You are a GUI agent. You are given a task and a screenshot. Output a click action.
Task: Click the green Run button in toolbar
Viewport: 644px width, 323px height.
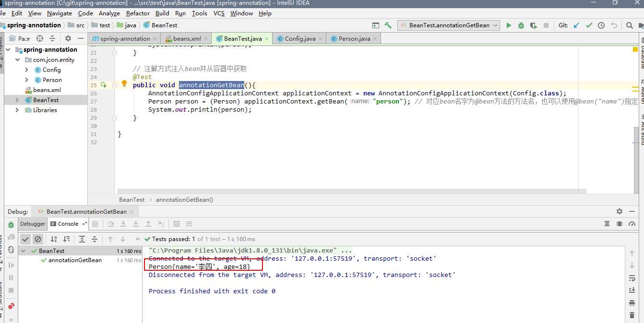coord(509,25)
